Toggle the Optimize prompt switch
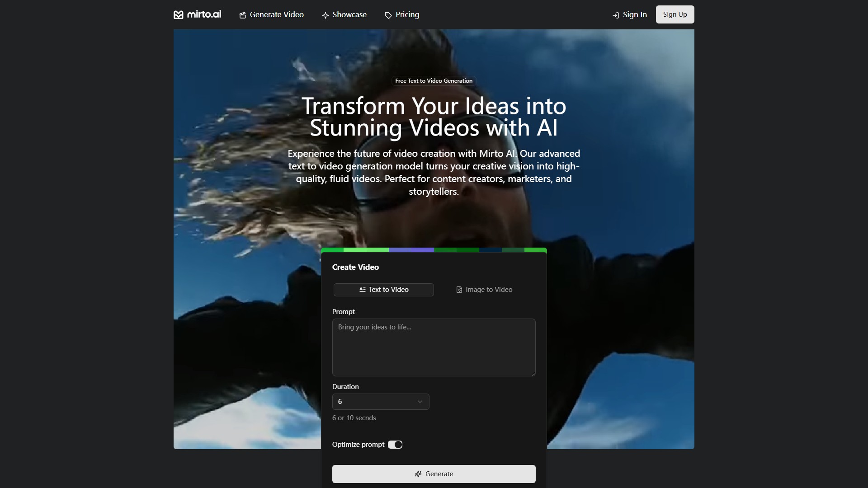This screenshot has height=488, width=868. (x=395, y=445)
